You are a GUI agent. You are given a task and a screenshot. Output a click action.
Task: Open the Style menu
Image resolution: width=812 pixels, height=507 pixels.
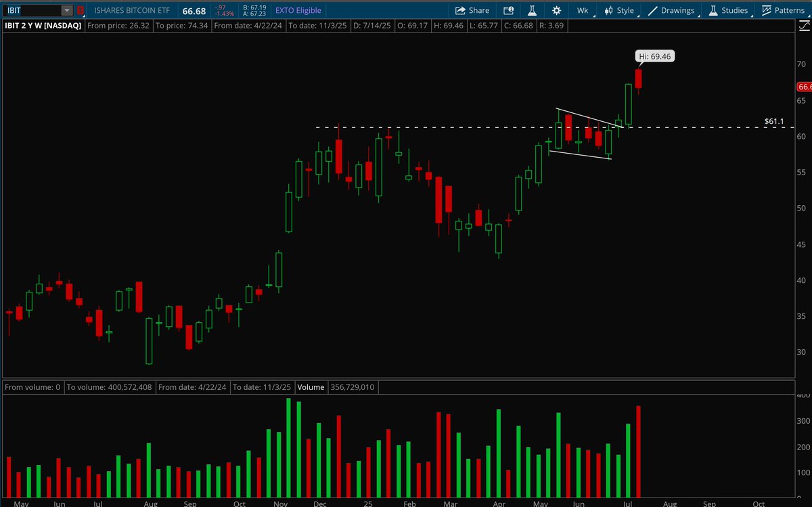[x=620, y=10]
